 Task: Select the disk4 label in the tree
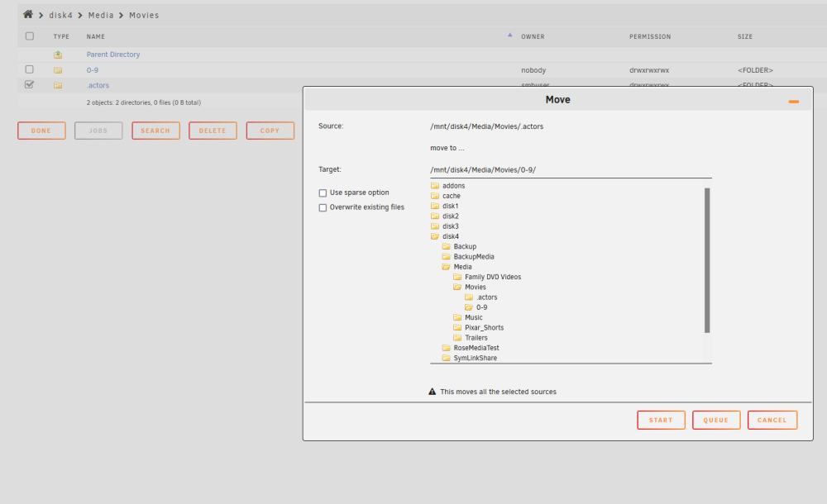pyautogui.click(x=451, y=236)
